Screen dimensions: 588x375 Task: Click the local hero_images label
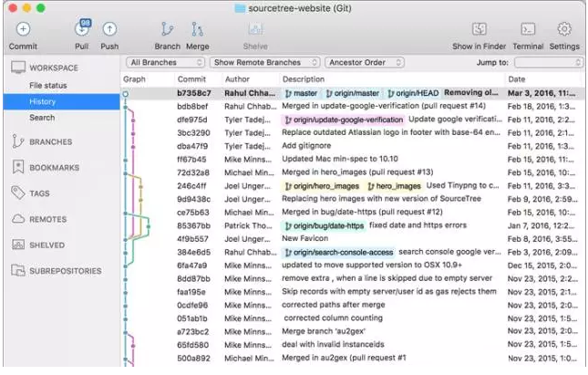click(394, 186)
